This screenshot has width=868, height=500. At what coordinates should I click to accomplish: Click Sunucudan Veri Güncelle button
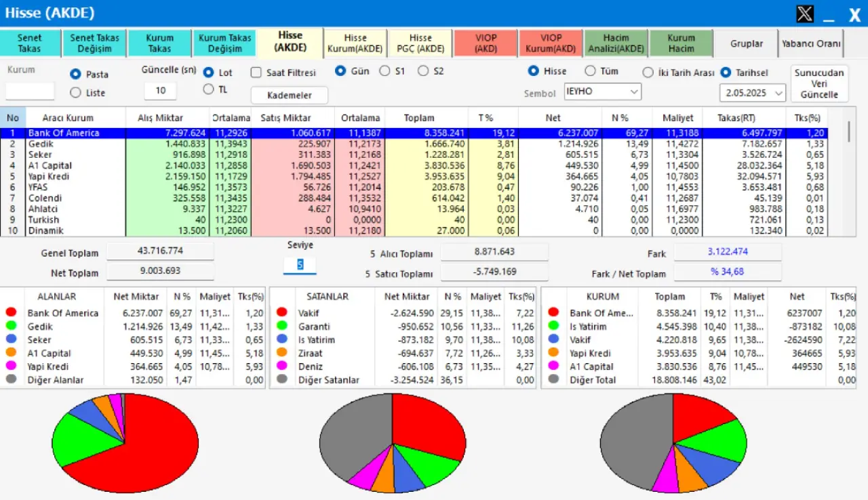pyautogui.click(x=819, y=83)
